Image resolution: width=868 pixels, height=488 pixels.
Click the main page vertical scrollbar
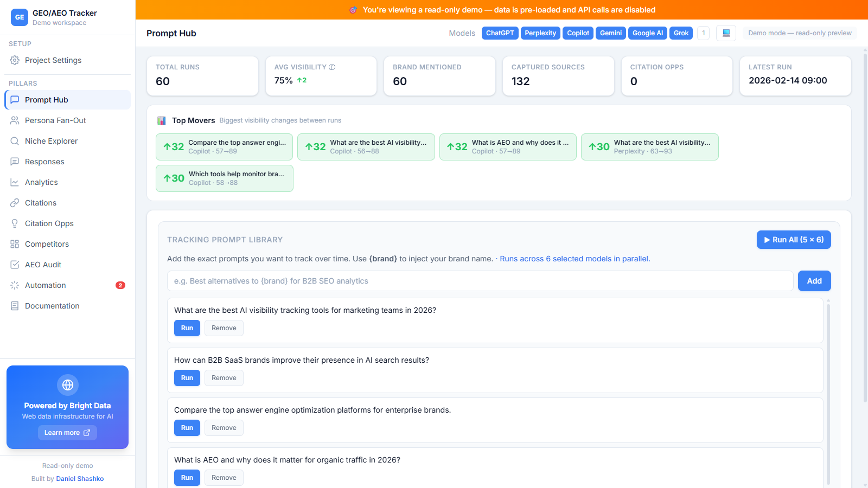pos(865,228)
